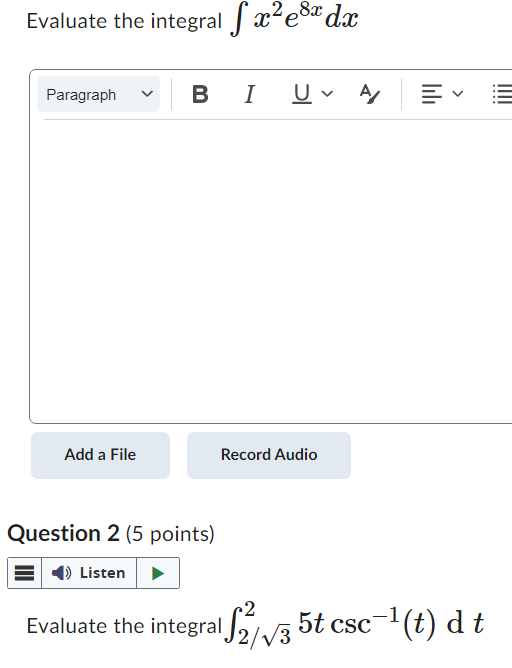Apply underline formatting
This screenshot has height=668, width=512.
click(302, 94)
